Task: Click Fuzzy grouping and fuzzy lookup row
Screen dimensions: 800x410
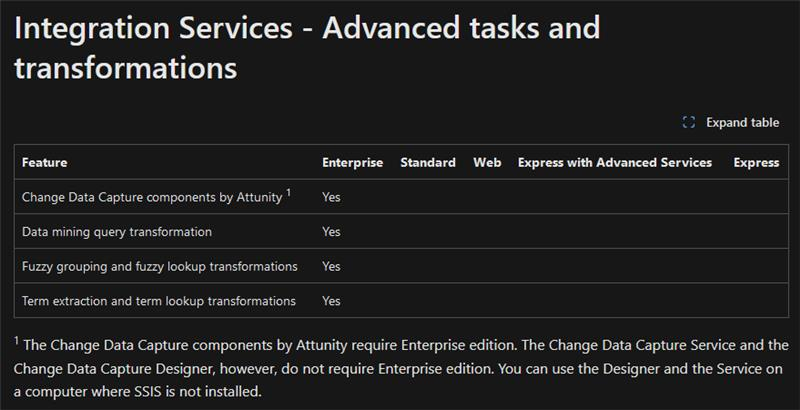Action: pos(160,266)
